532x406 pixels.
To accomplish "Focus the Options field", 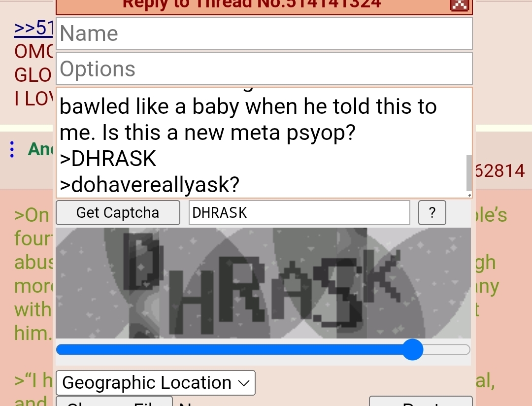I will point(264,68).
